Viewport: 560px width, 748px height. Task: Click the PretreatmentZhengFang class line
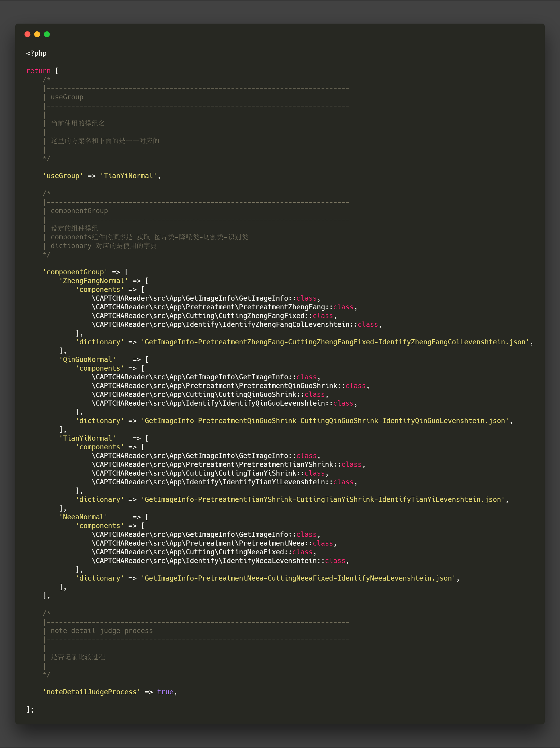224,307
